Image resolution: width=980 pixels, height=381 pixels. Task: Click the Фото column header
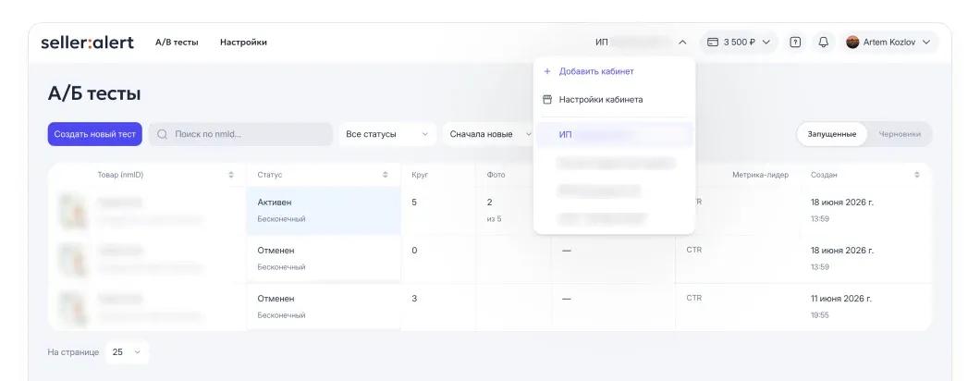pos(496,175)
